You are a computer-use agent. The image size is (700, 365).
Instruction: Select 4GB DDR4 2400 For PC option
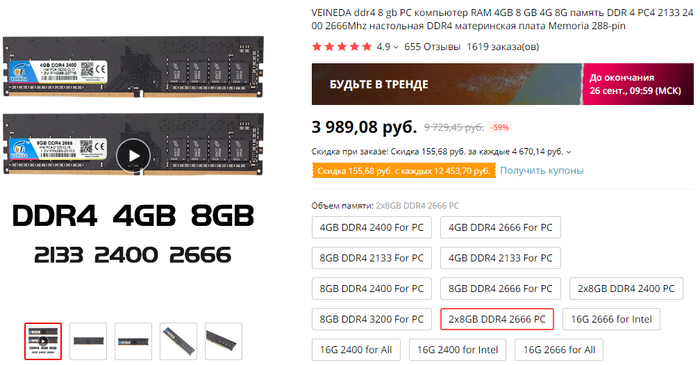point(371,228)
